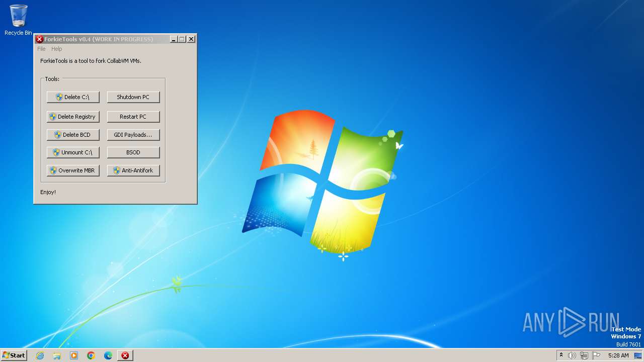Viewport: 644px width, 362px height.
Task: Open Windows Explorer from the taskbar
Action: point(57,355)
